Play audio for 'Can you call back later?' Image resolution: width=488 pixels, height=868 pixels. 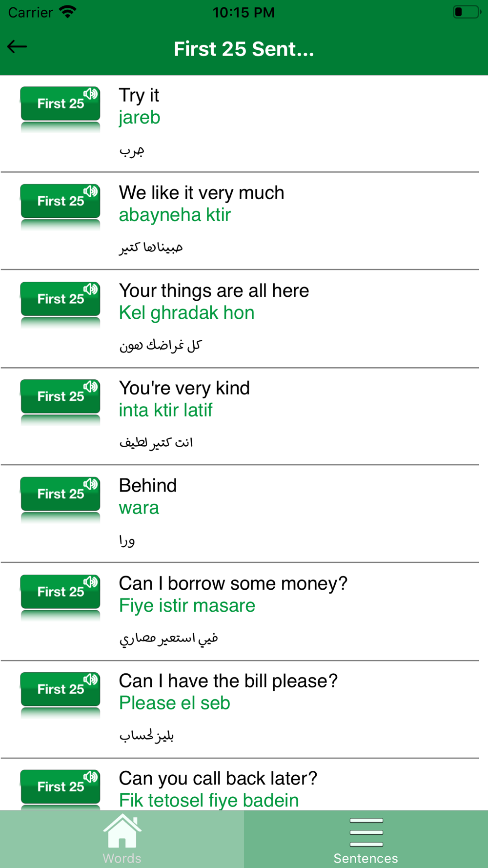tap(61, 787)
